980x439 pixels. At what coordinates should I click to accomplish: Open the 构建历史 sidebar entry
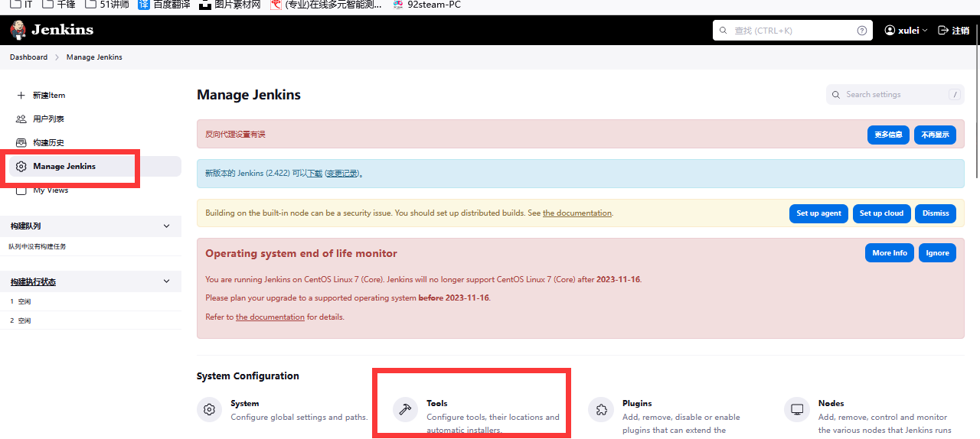click(x=48, y=143)
